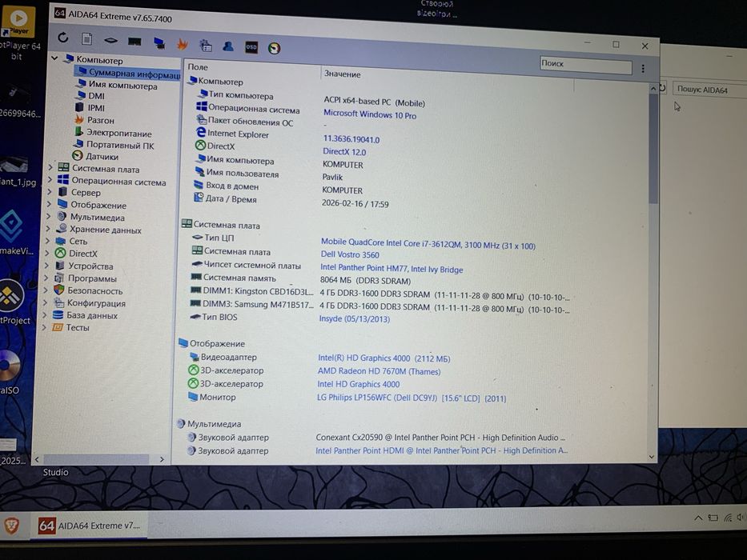The width and height of the screenshot is (747, 560).
Task: Click the Wi-Fi network tray icon
Action: (x=728, y=518)
